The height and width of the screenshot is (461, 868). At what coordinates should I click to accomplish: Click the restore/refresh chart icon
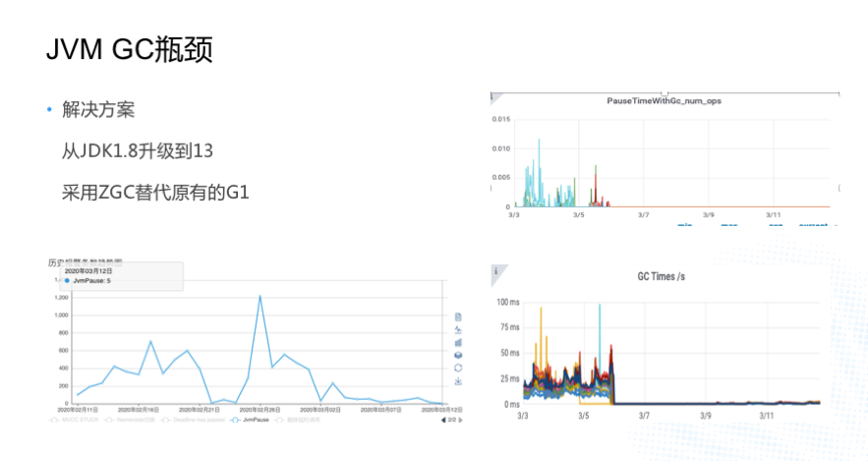(458, 368)
